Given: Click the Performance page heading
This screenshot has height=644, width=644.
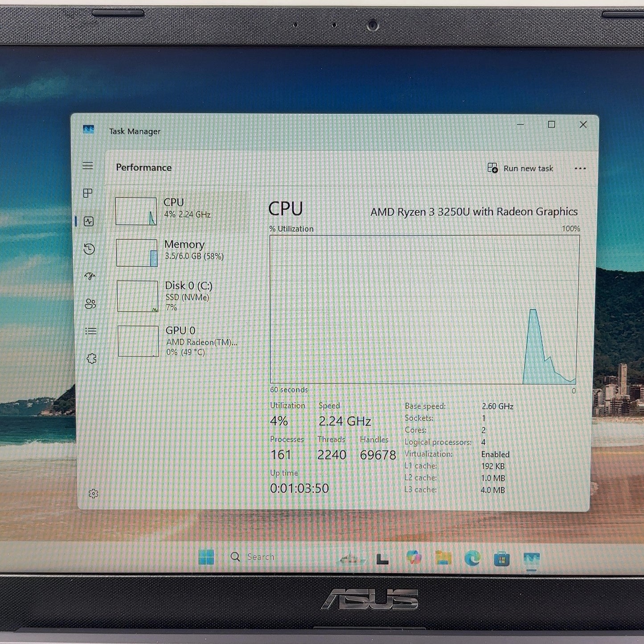Looking at the screenshot, I should pyautogui.click(x=144, y=168).
